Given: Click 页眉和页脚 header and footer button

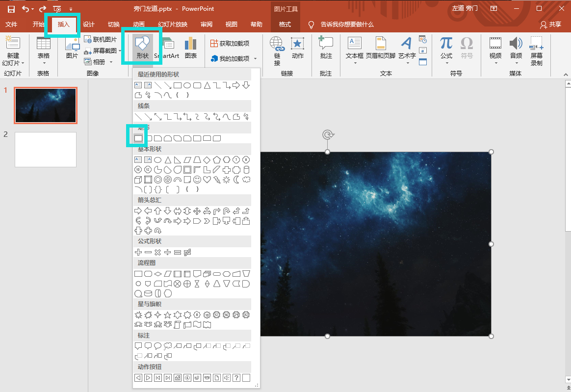Looking at the screenshot, I should 381,48.
